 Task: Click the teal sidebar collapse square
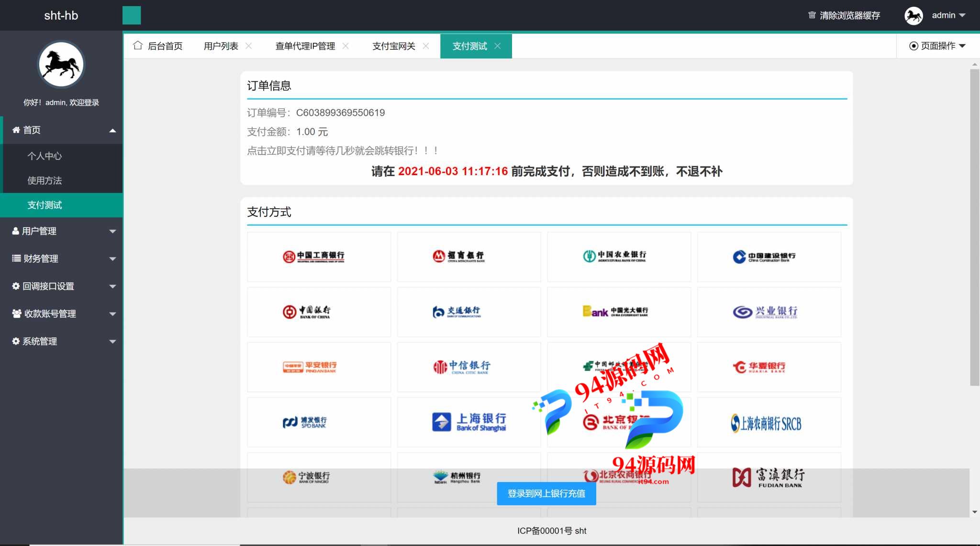[132, 15]
